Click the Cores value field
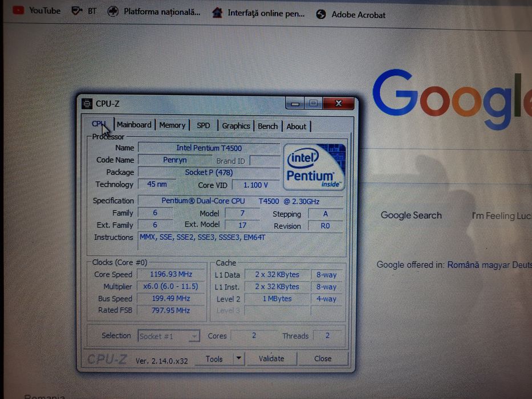The width and height of the screenshot is (532, 399). pyautogui.click(x=254, y=336)
